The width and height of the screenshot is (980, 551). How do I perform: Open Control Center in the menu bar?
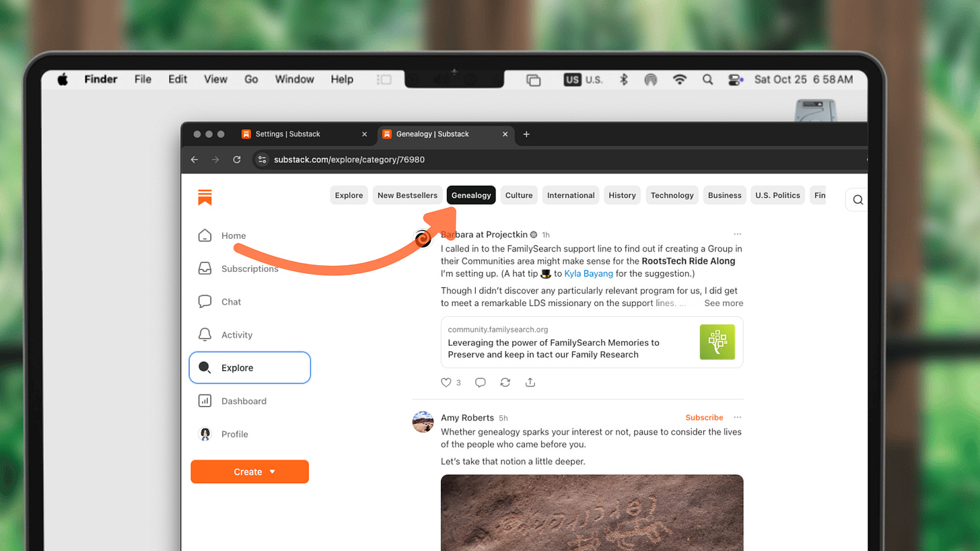[x=735, y=79]
